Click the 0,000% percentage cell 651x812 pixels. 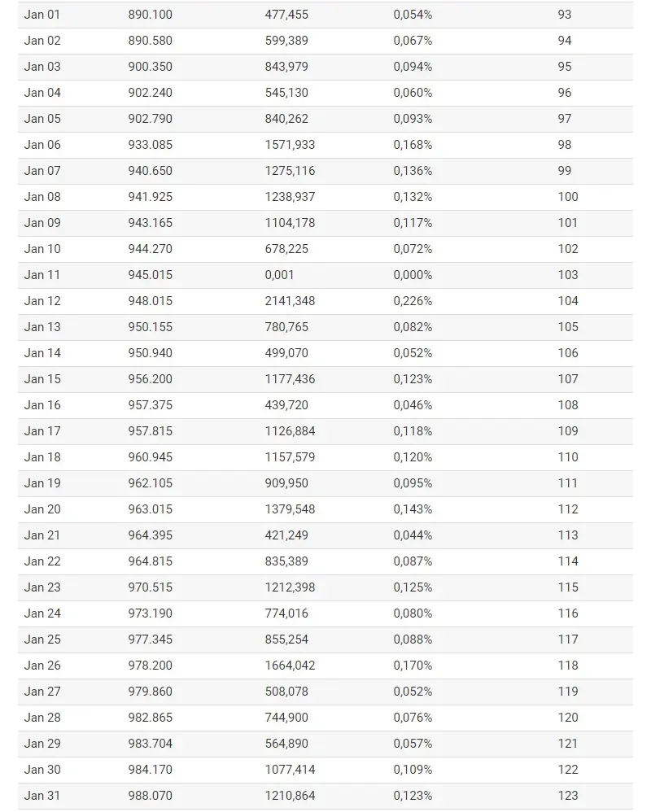tap(413, 275)
